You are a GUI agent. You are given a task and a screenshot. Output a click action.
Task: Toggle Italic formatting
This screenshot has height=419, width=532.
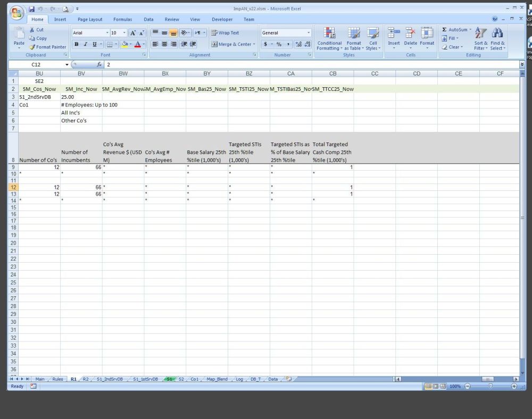85,44
